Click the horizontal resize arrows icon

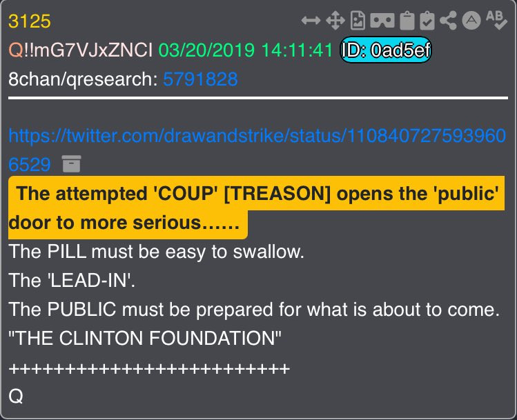coord(311,21)
